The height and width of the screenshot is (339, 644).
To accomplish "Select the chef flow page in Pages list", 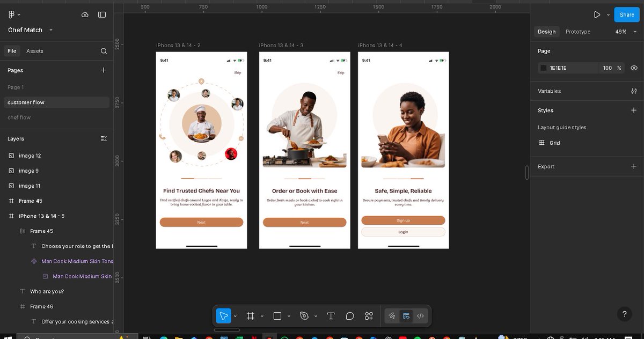I will [x=20, y=117].
